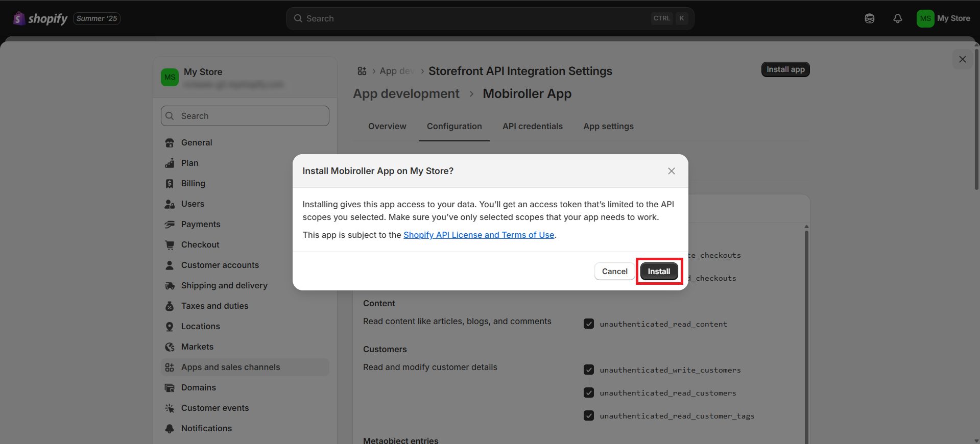Viewport: 980px width, 444px height.
Task: Click the Customer events icon
Action: [x=170, y=408]
